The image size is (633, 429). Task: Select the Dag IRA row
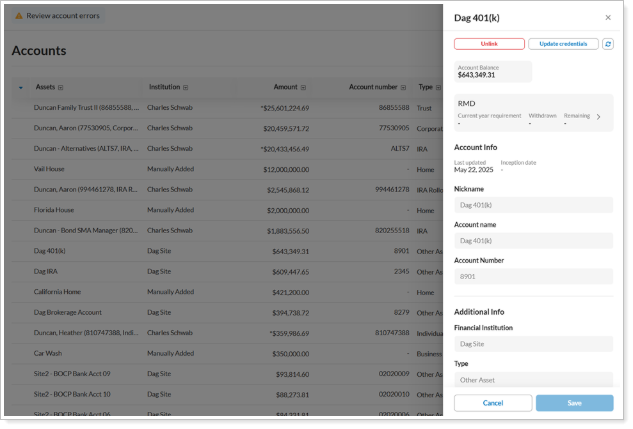200,271
